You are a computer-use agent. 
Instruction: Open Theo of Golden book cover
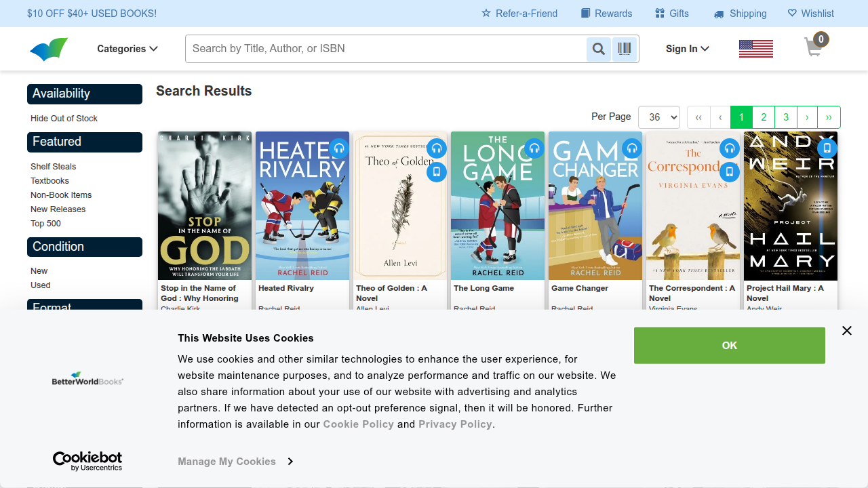tap(400, 206)
